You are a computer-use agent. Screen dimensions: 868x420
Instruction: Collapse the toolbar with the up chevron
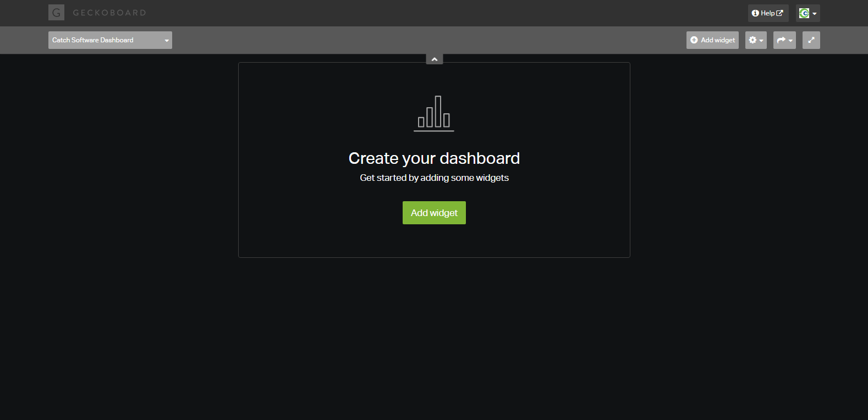(434, 59)
